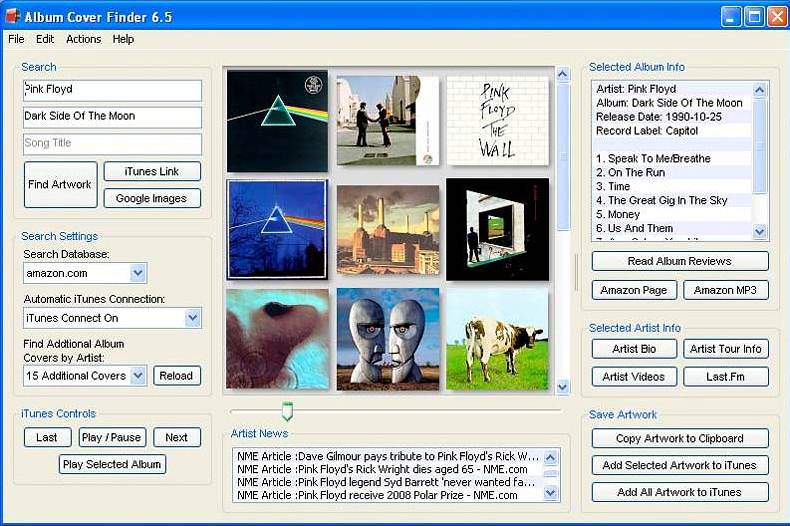Open the Artist Bio button
This screenshot has height=526, width=790.
pos(634,349)
